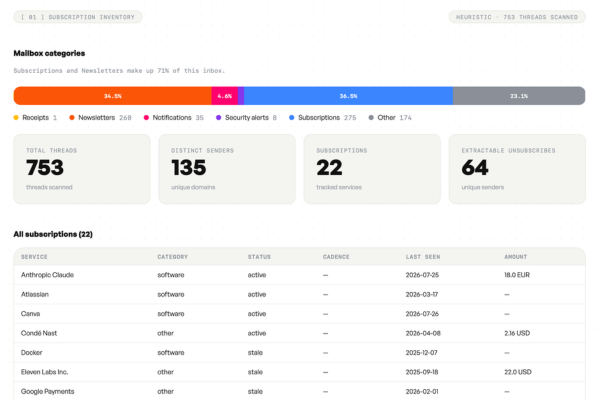Screen dimensions: 600x400
Task: Click the Newsletters legend label
Action: click(96, 118)
